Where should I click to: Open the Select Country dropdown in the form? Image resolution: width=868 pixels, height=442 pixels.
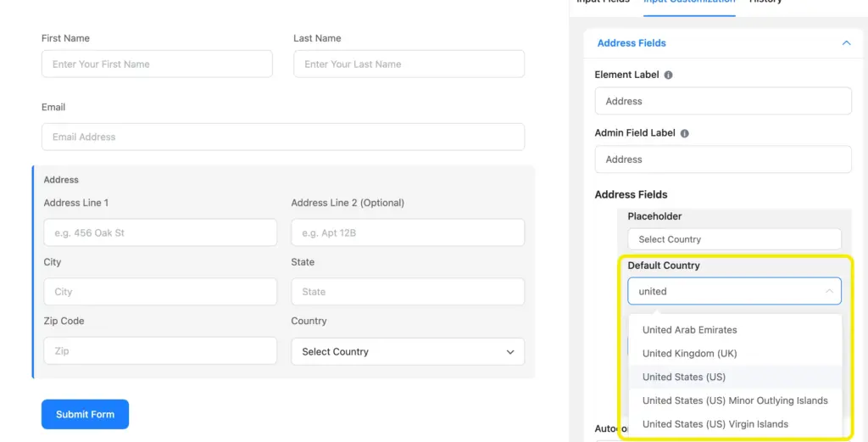[407, 351]
